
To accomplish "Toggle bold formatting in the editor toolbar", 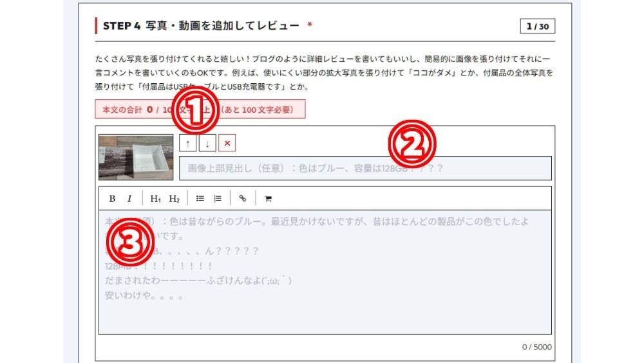I will [112, 199].
